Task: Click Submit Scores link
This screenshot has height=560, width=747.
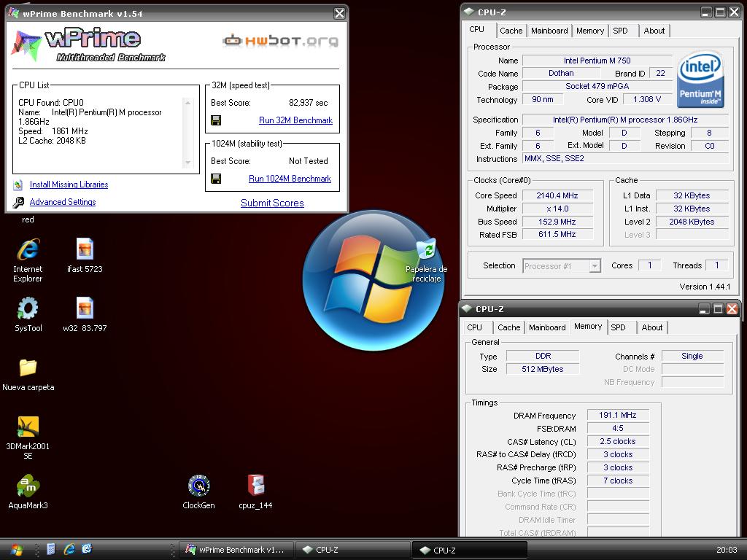Action: (272, 203)
